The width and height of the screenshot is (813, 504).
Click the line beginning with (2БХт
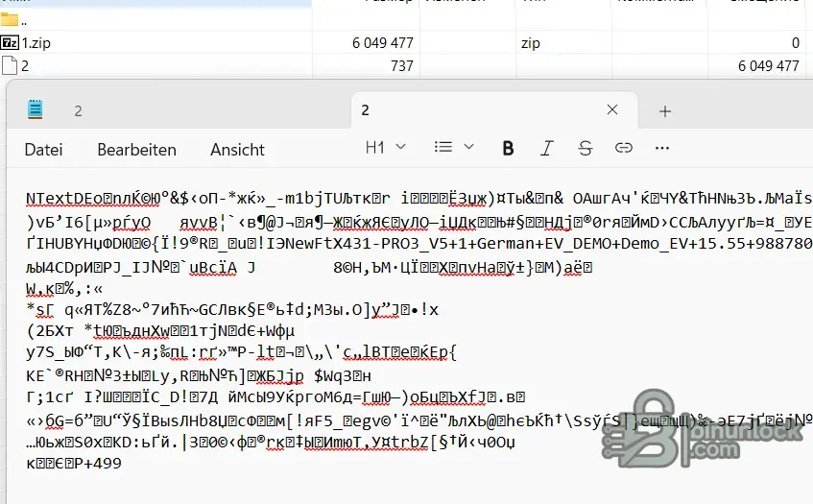pyautogui.click(x=160, y=331)
